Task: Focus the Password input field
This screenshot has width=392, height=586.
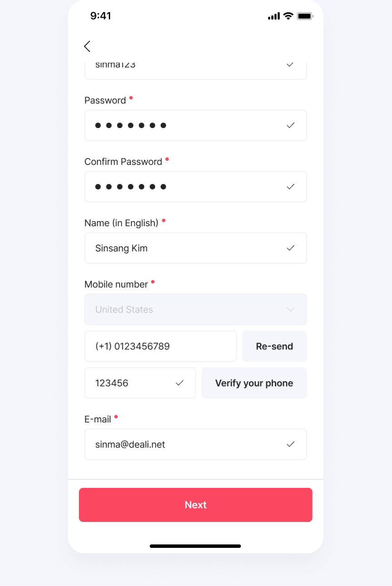Action: pos(196,125)
